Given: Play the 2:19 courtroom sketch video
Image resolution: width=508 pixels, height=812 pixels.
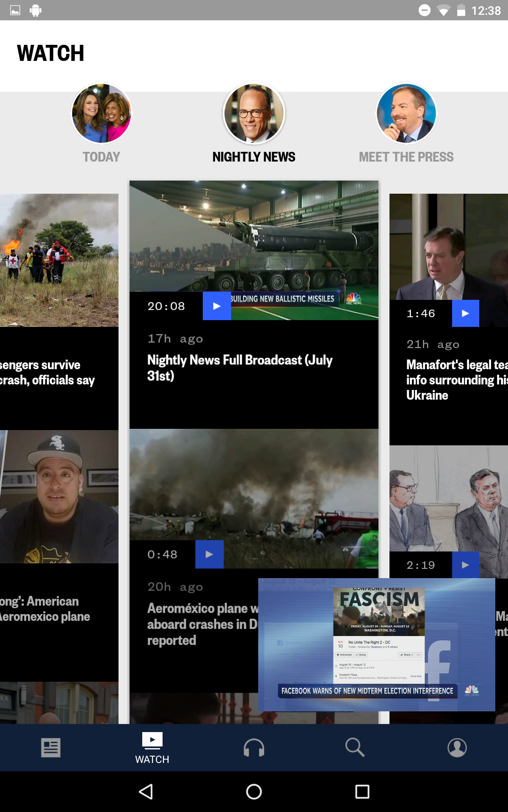Looking at the screenshot, I should pyautogui.click(x=466, y=565).
